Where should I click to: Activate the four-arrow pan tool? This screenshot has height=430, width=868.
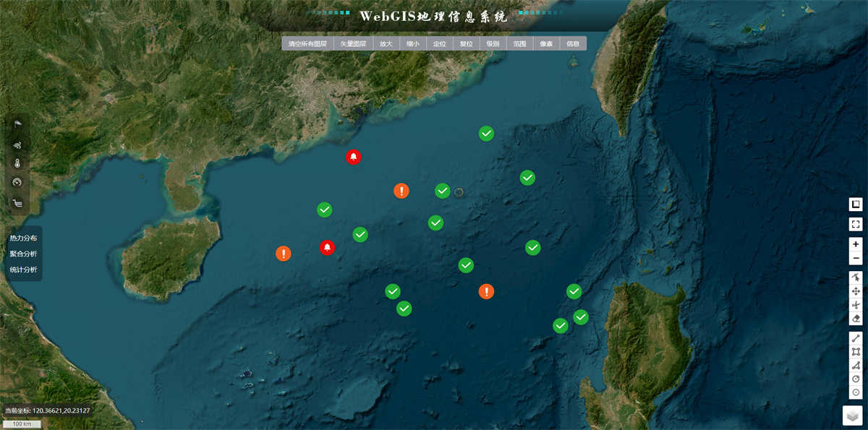tap(856, 291)
